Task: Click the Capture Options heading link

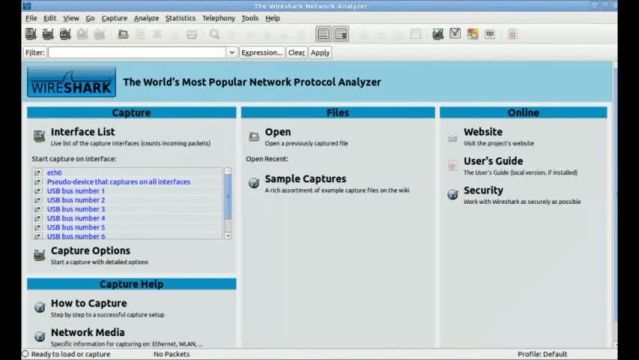Action: (90, 250)
